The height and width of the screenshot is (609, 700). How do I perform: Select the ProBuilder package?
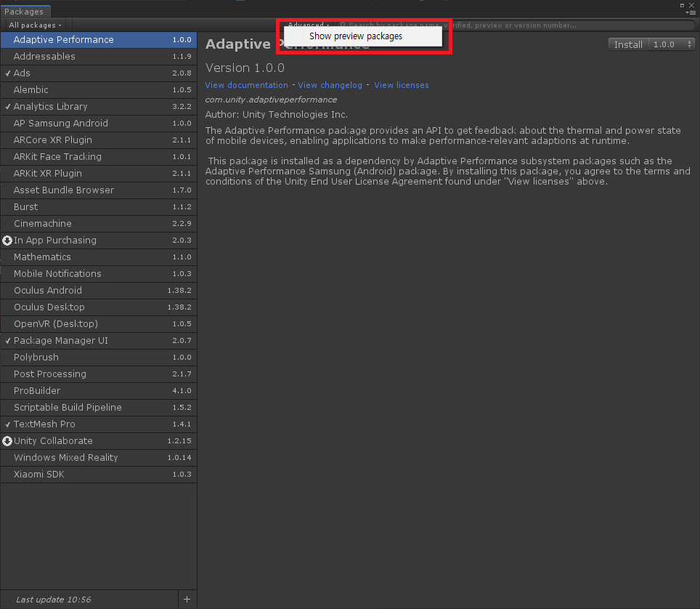point(99,391)
